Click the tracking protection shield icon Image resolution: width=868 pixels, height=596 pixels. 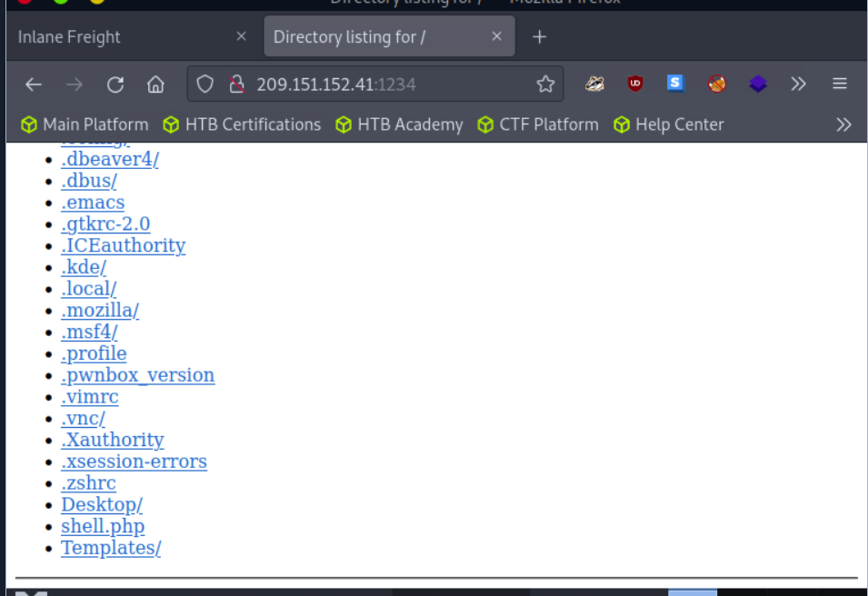[x=205, y=84]
